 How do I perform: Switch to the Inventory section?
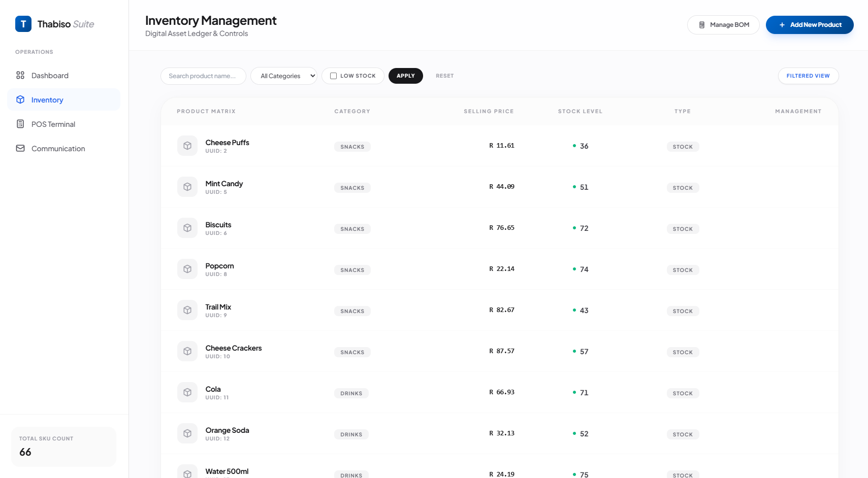48,99
